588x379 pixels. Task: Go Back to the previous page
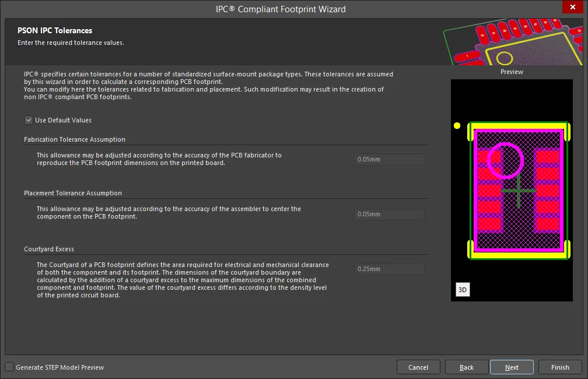coord(467,367)
